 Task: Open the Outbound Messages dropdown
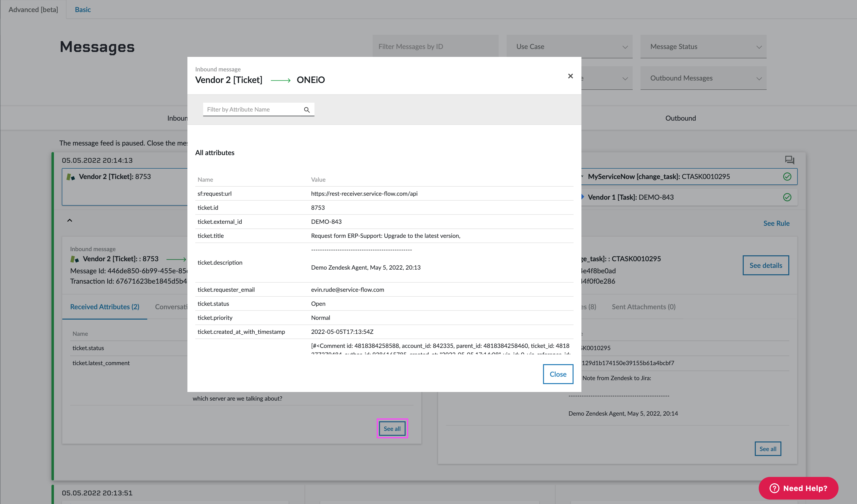[703, 78]
